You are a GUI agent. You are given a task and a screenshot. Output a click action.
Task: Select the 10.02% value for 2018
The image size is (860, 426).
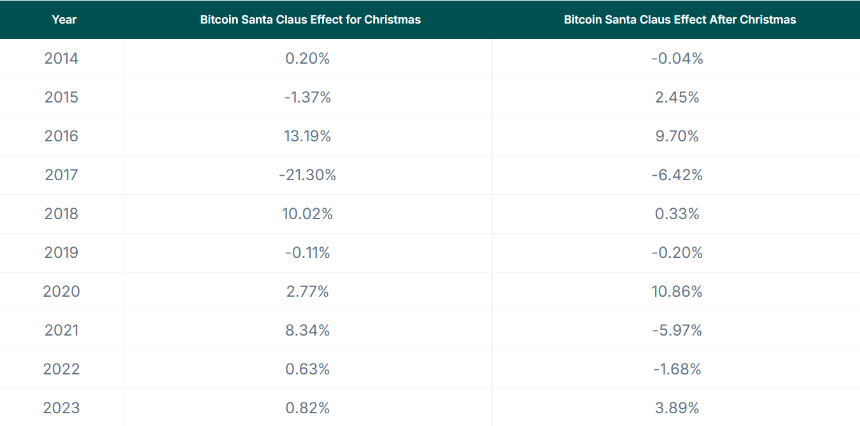coord(308,214)
